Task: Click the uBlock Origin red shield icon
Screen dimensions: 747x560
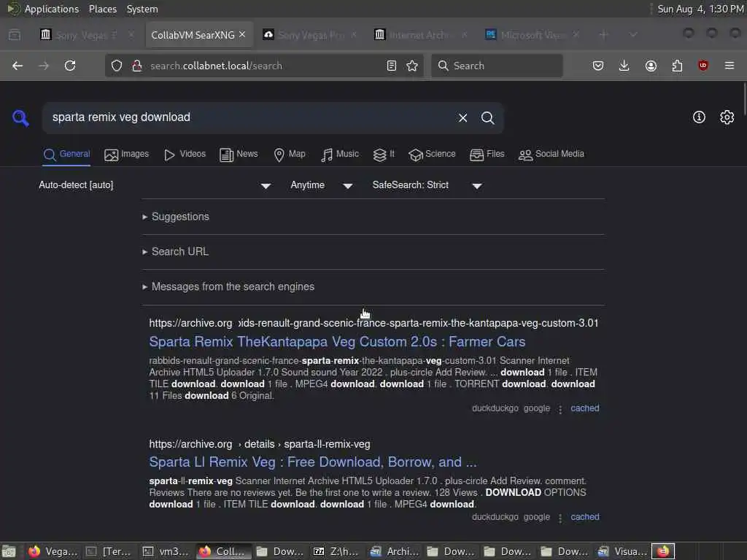Action: (703, 66)
